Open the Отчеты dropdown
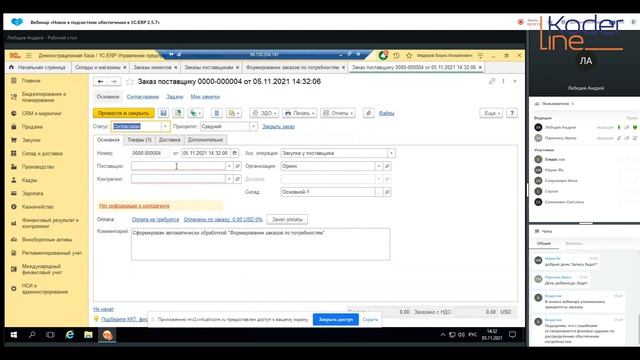Viewport: 640px width, 360px height. [338, 113]
